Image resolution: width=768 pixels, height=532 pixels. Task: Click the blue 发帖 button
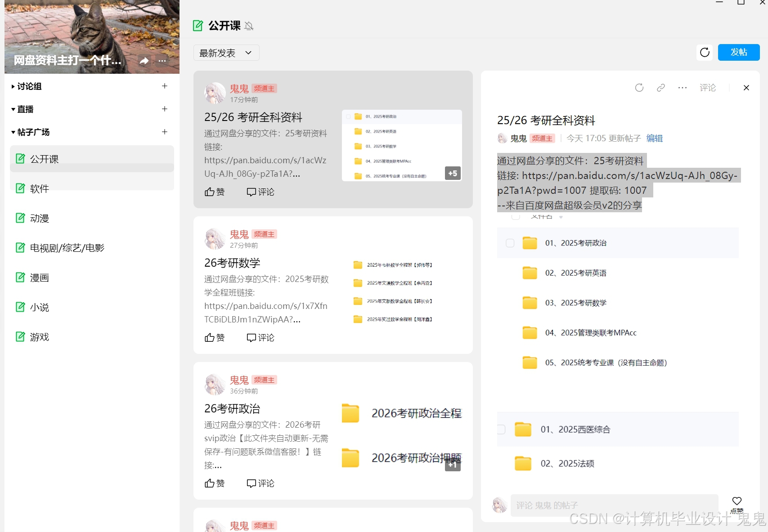click(739, 52)
